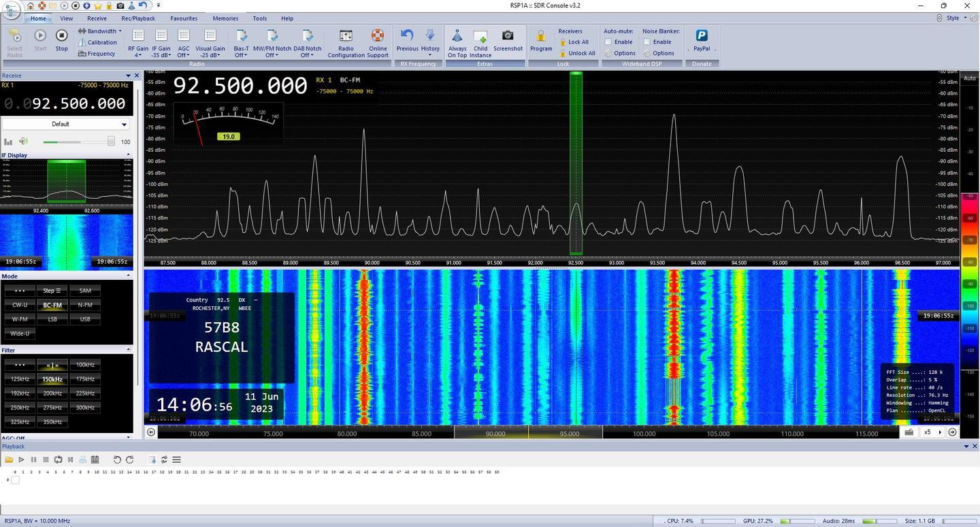
Task: Select N-FM mode
Action: 85,305
